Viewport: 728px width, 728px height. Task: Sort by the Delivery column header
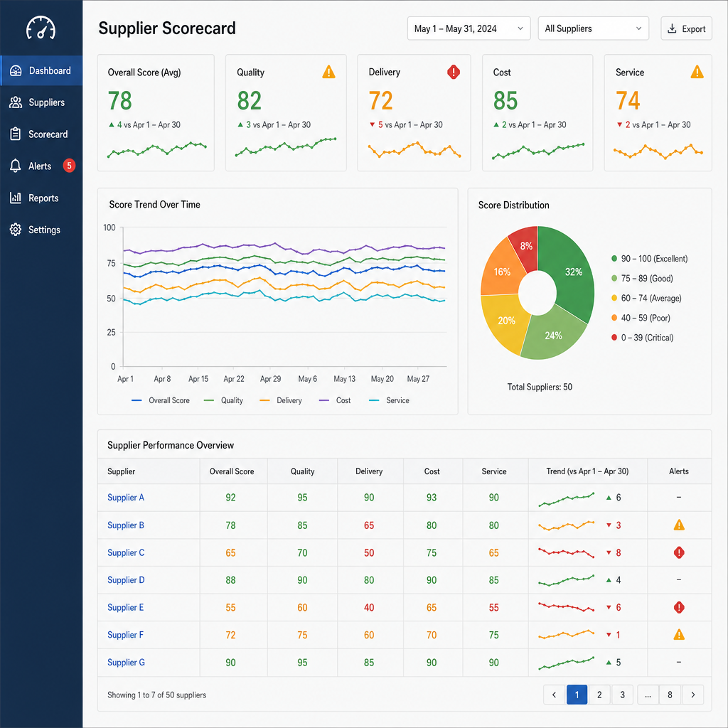pos(369,471)
